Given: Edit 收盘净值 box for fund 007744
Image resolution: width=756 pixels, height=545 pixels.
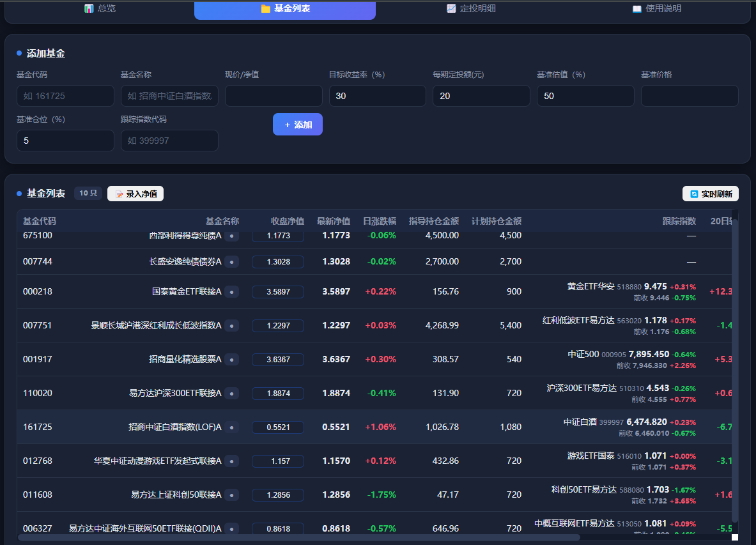Looking at the screenshot, I should [x=278, y=262].
